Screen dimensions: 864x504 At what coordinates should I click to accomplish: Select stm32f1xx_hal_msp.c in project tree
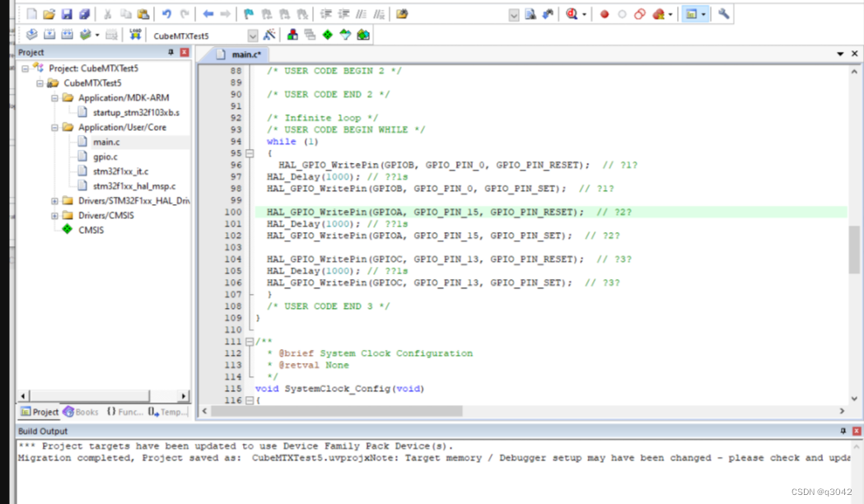[x=134, y=186]
